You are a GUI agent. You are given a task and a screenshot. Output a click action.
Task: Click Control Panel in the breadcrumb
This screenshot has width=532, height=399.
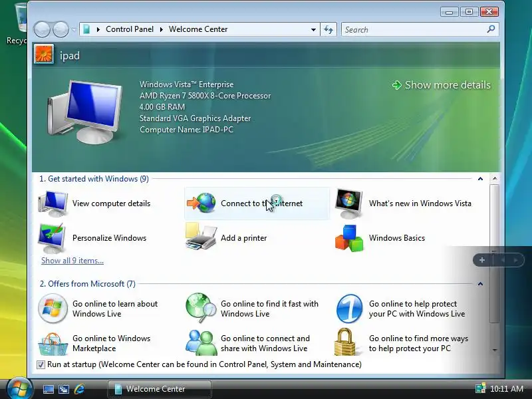point(130,29)
